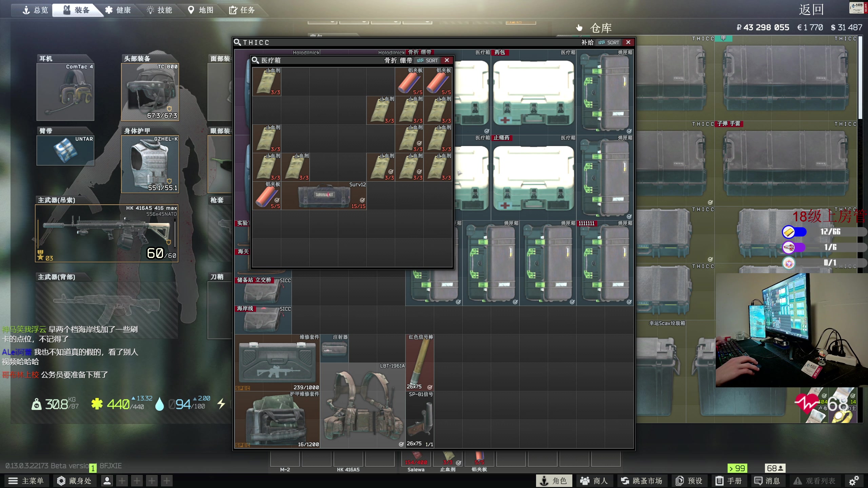Click the dollar balance $ 31 487

coord(846,27)
